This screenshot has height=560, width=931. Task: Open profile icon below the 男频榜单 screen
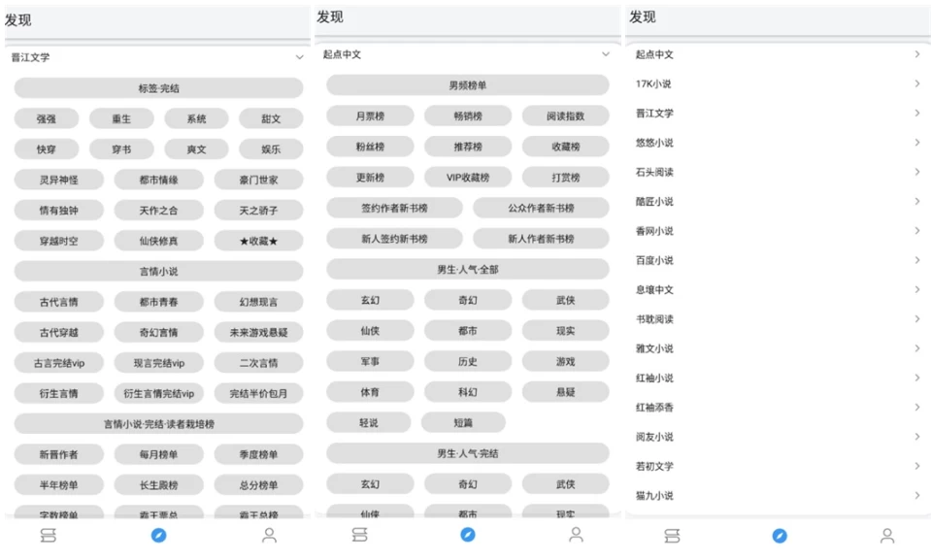tap(576, 535)
